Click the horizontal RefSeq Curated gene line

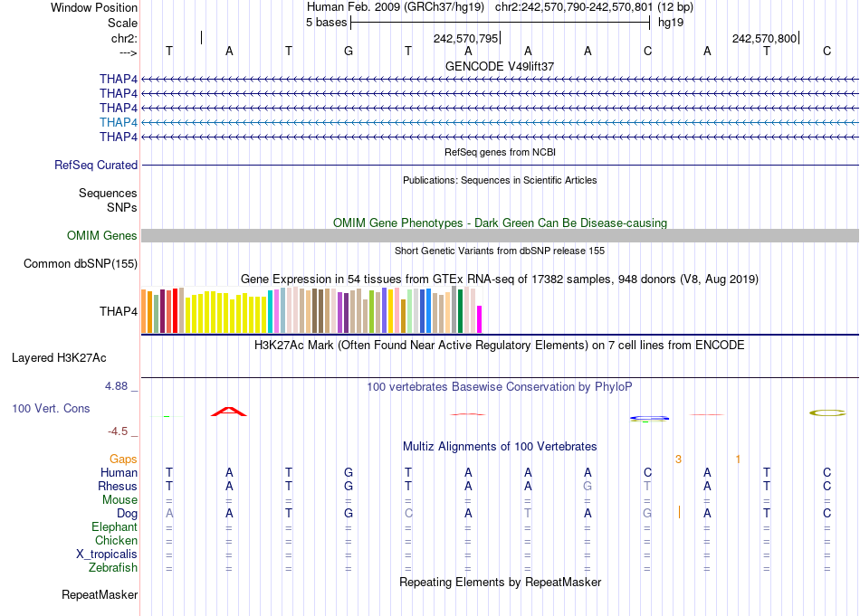tap(500, 165)
